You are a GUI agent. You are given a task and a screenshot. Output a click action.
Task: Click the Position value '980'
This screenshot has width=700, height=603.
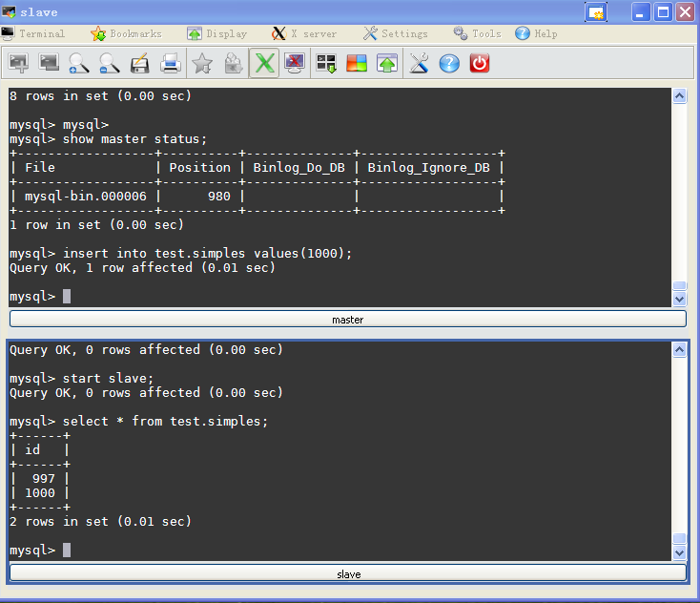[x=219, y=197]
